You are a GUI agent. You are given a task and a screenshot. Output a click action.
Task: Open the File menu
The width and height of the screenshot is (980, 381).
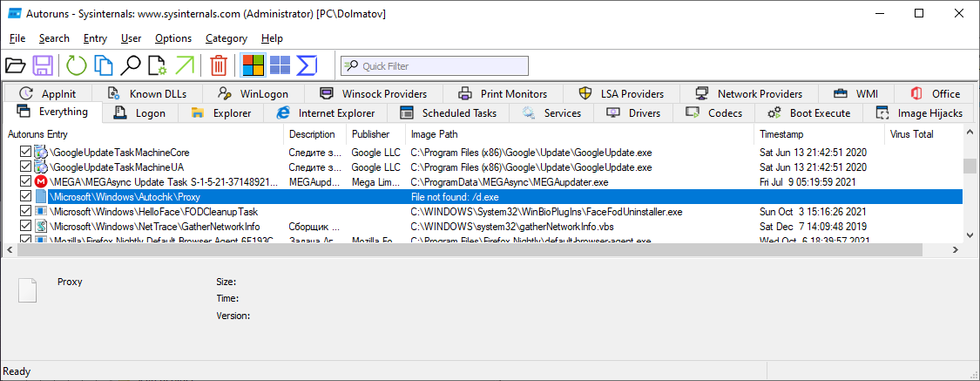(17, 38)
